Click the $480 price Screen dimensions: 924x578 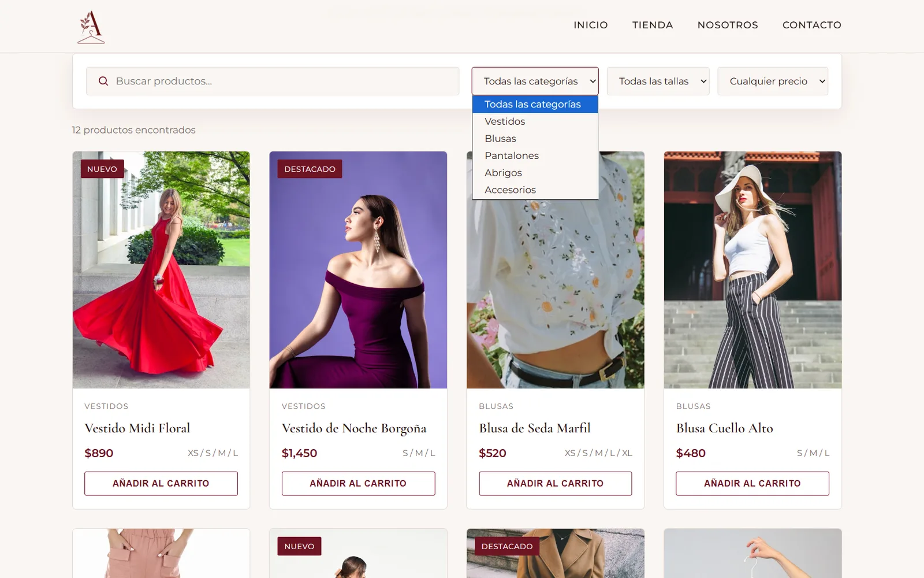click(x=691, y=453)
